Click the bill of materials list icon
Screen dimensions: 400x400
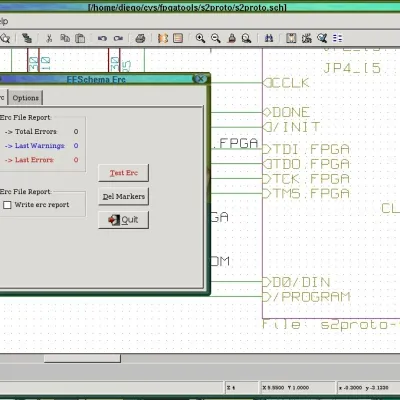[x=337, y=38]
